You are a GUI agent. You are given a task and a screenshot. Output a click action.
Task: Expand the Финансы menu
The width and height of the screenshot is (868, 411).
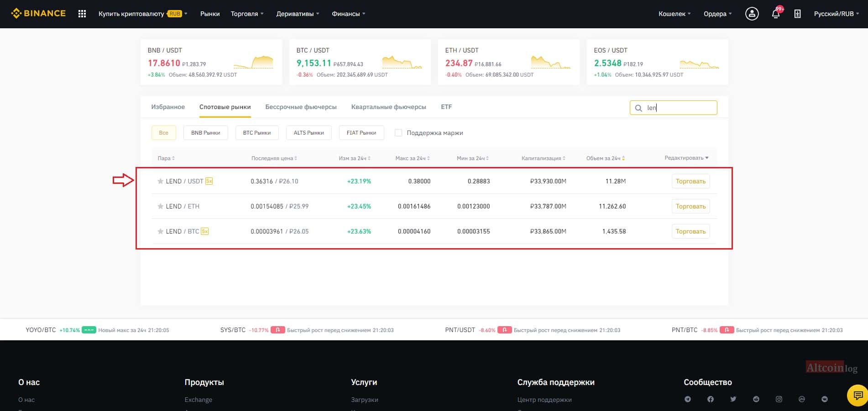349,14
